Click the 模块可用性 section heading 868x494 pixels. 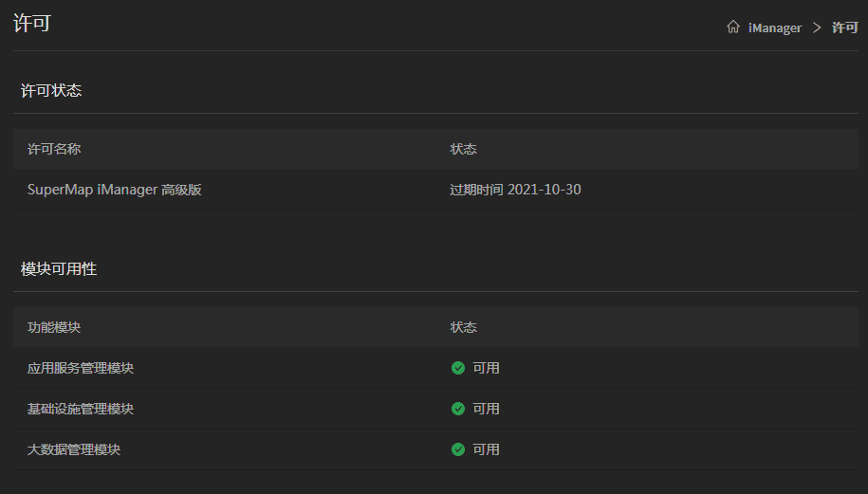point(59,269)
